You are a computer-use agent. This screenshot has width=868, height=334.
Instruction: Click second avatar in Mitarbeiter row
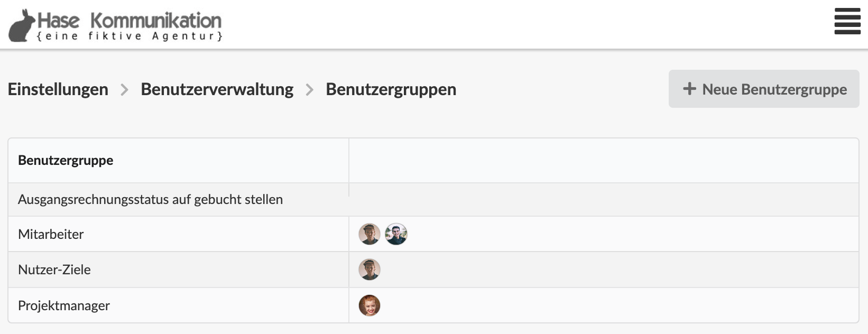[x=396, y=234]
